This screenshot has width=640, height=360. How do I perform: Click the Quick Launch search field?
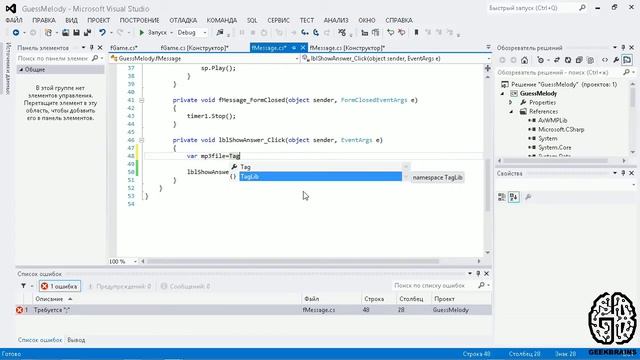pyautogui.click(x=537, y=8)
